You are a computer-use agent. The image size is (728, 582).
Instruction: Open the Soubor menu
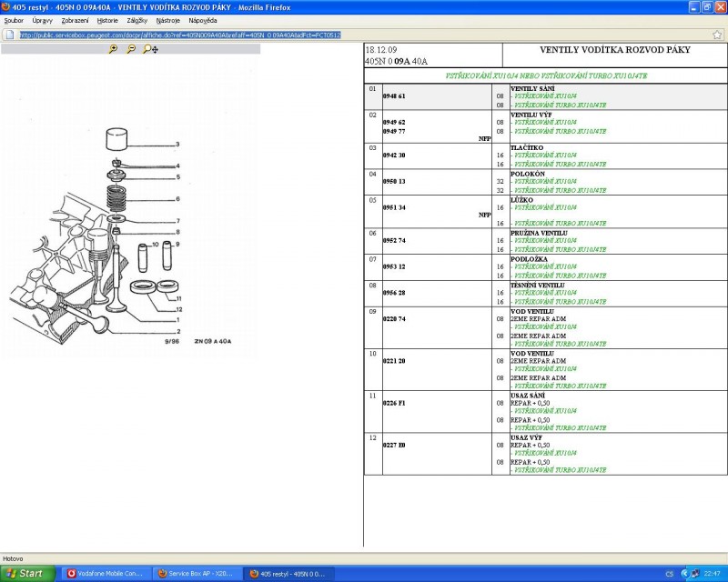click(x=15, y=19)
